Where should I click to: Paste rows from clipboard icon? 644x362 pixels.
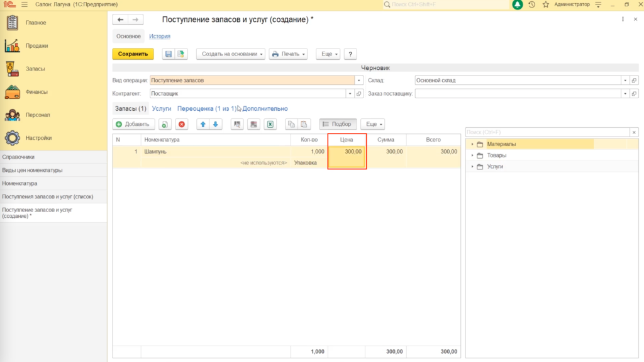click(304, 124)
